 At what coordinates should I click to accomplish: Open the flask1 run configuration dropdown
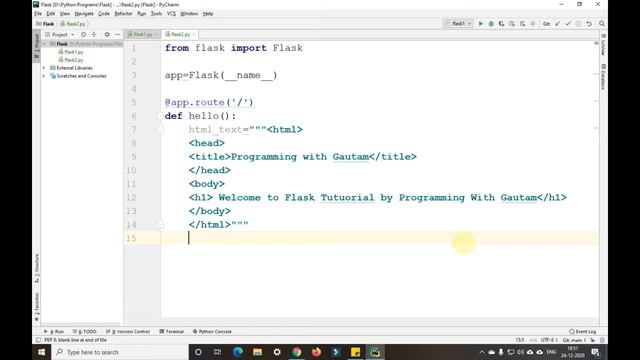coord(458,24)
